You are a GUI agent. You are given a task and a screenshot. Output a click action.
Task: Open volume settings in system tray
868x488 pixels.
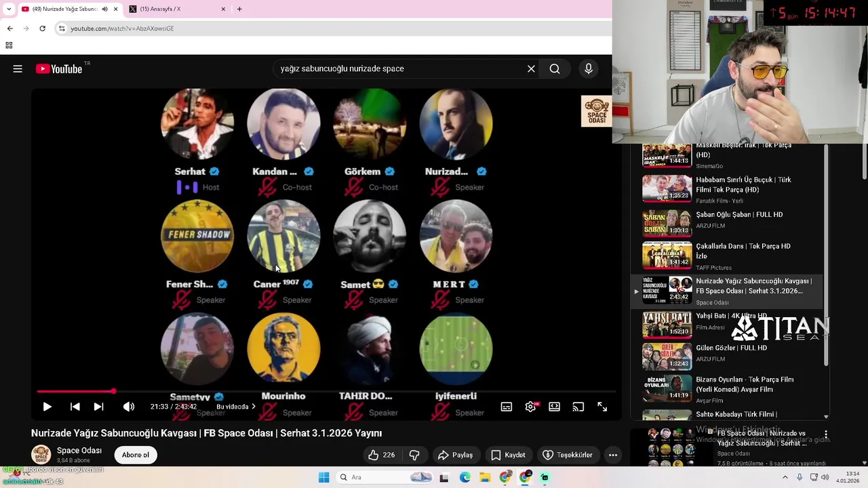click(825, 477)
